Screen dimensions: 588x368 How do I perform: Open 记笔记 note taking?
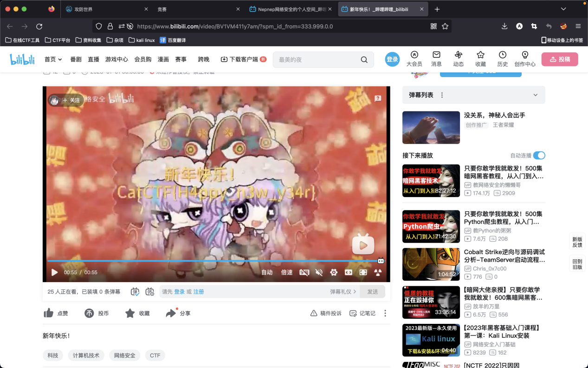click(362, 313)
